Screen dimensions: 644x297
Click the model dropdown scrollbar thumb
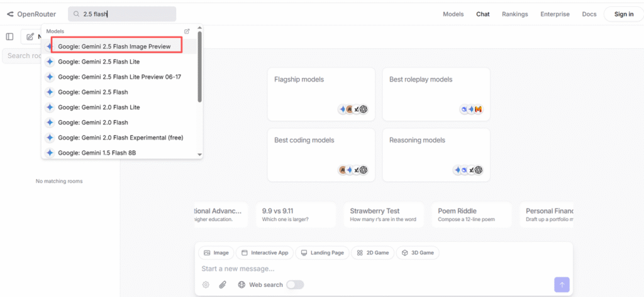199,67
